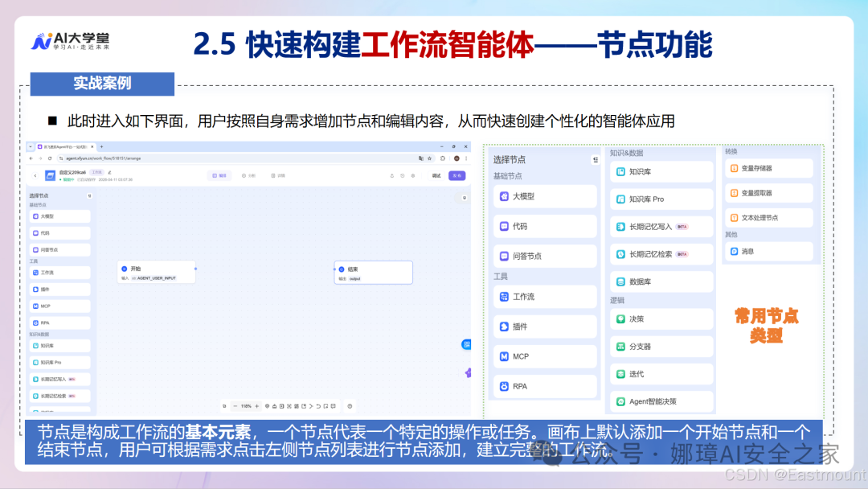The height and width of the screenshot is (489, 868).
Task: Click the 118% zoom level value
Action: tap(246, 406)
